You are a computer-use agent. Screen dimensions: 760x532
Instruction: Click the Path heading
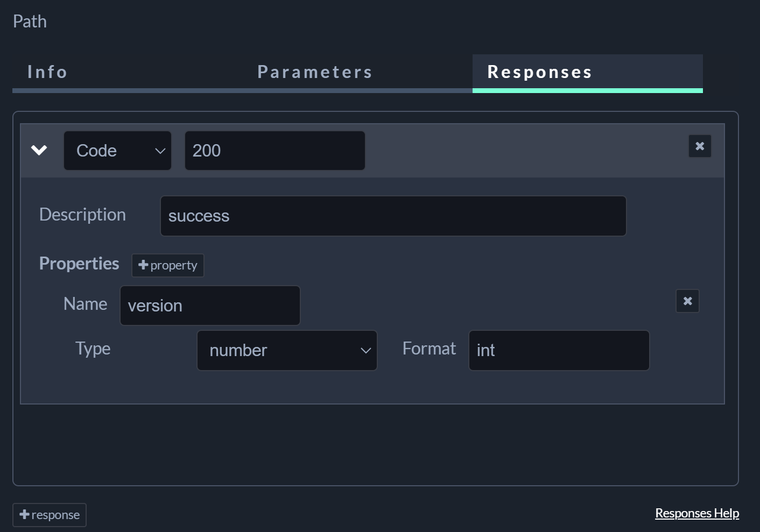click(30, 22)
